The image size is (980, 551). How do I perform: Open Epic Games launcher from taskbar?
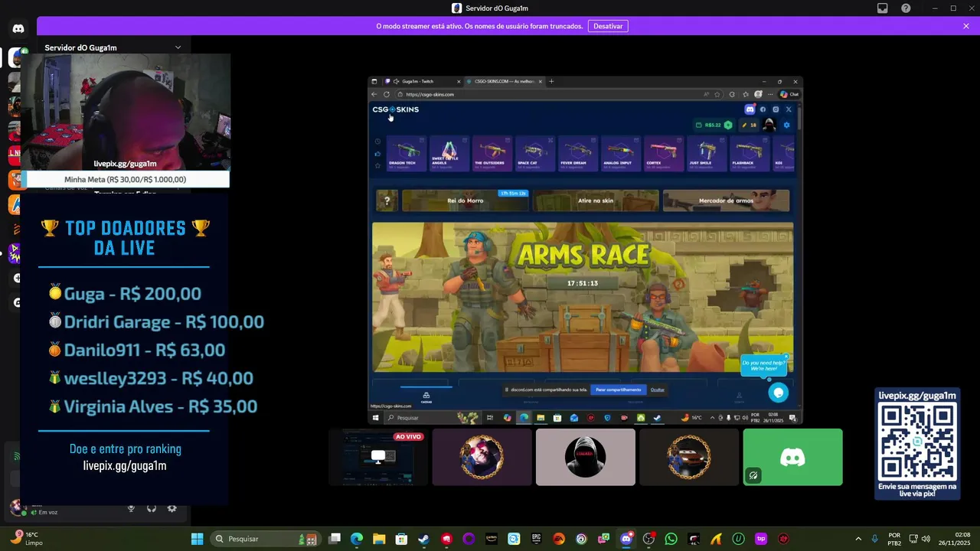(536, 539)
